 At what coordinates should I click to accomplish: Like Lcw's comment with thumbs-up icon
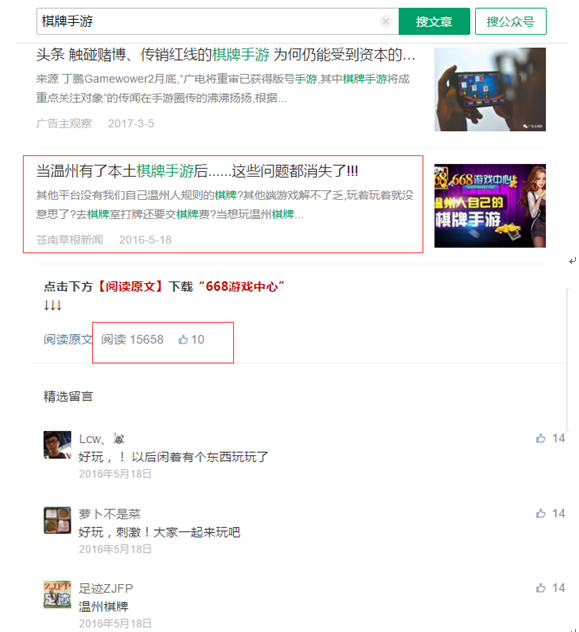[540, 438]
